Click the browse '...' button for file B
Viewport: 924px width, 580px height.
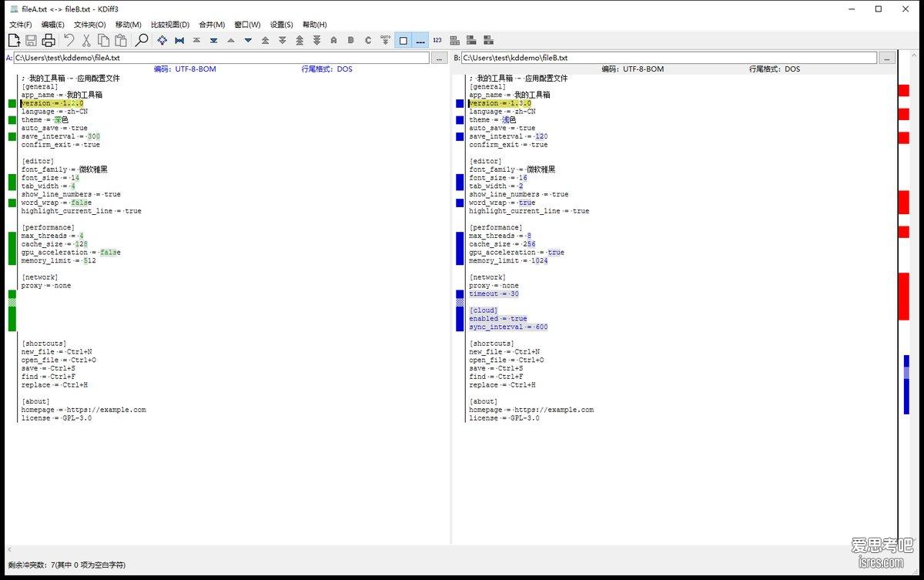887,58
